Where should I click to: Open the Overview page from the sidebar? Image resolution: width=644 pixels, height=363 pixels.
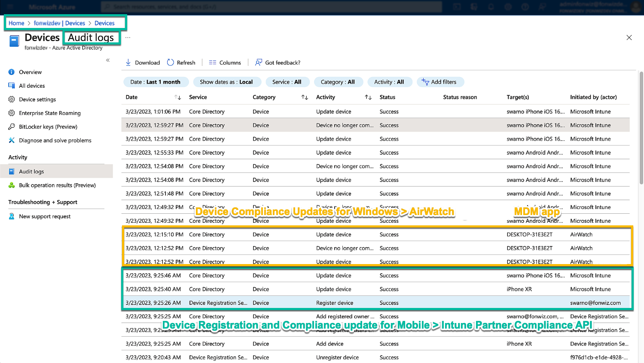30,72
